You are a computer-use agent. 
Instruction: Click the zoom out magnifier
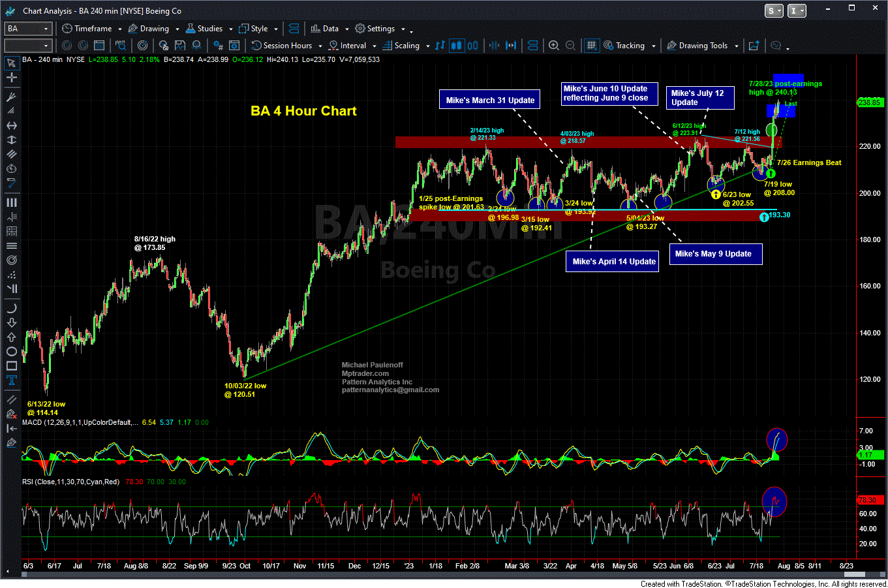[570, 46]
